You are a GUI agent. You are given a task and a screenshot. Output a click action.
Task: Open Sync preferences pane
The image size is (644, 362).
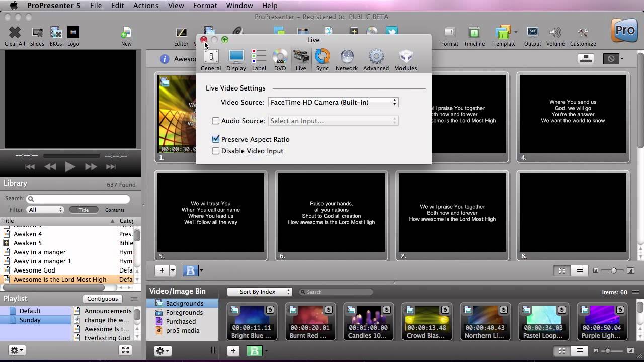pos(322,60)
